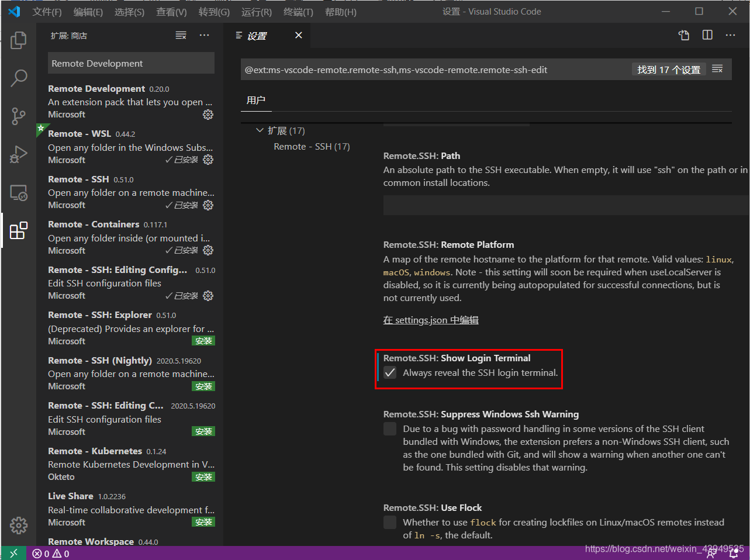The width and height of the screenshot is (750, 560).
Task: Select Remote.SSH: Remote Platform setting title
Action: (448, 245)
